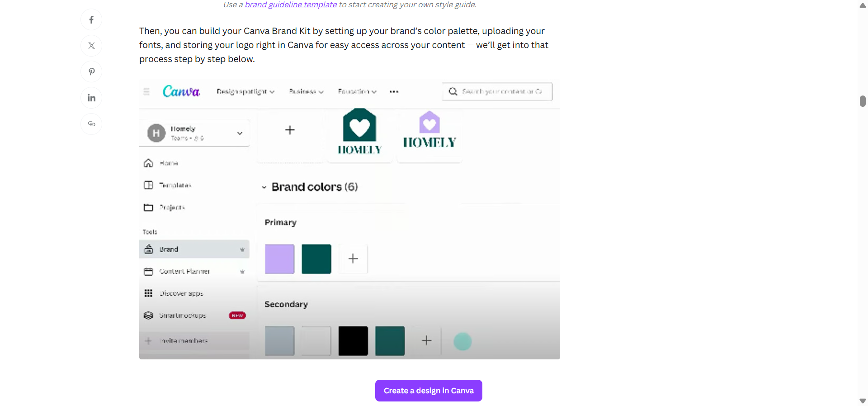Share the article on LinkedIn
Image resolution: width=868 pixels, height=406 pixels.
(91, 98)
